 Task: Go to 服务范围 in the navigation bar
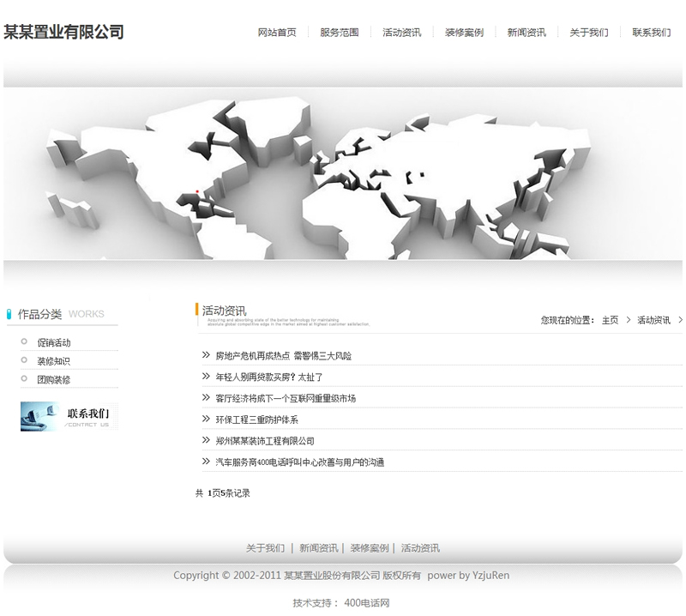click(x=340, y=33)
